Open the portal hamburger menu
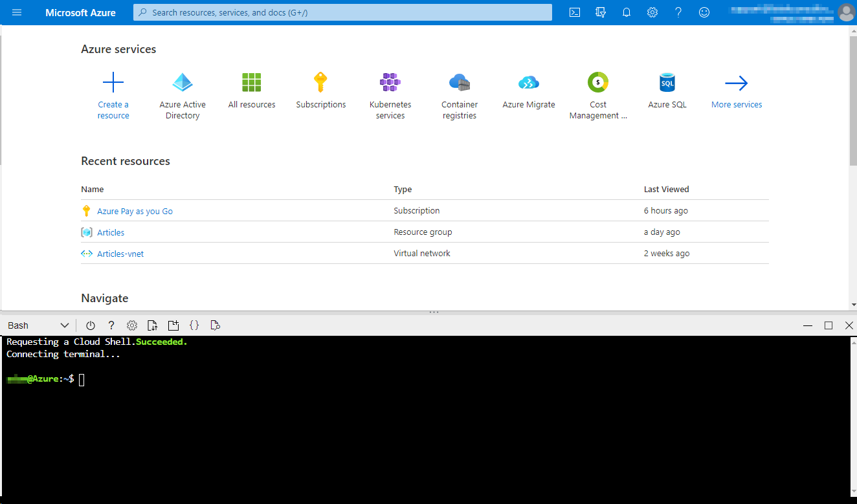Viewport: 857px width, 504px height. [x=17, y=12]
